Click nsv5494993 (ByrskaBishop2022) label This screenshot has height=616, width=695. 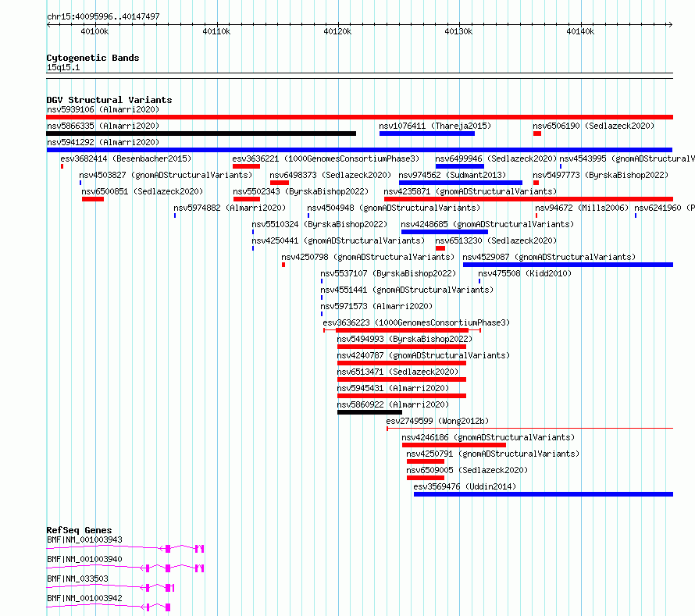pos(405,339)
